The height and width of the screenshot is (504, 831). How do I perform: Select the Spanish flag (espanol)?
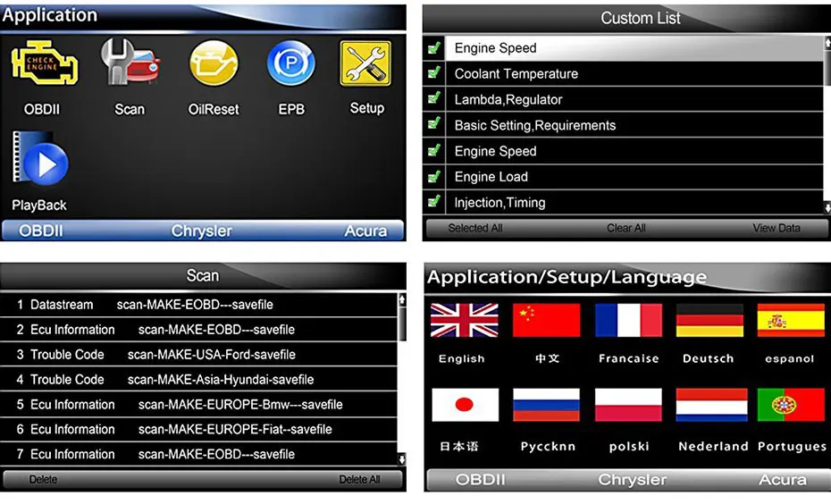click(791, 321)
